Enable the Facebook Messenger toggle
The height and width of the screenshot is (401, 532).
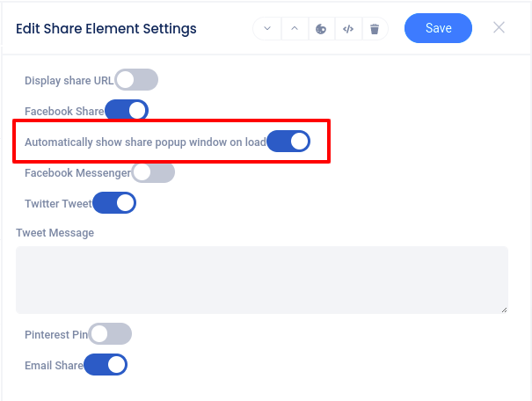point(153,172)
